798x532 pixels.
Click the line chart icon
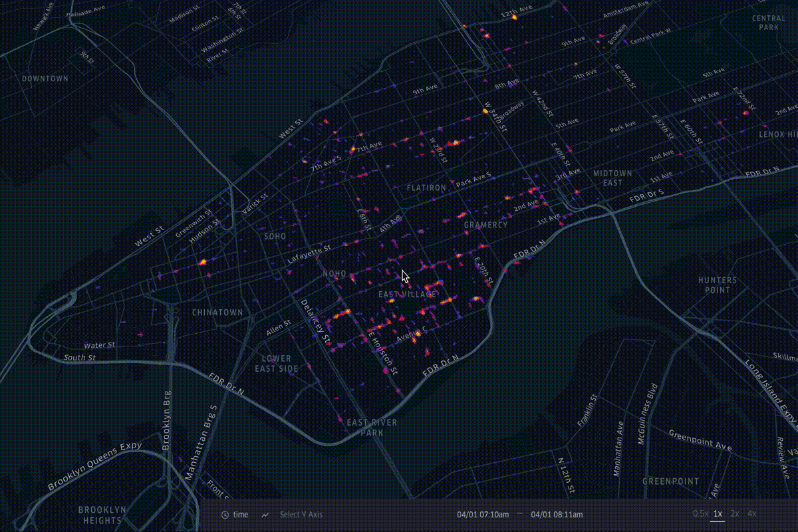coord(265,515)
